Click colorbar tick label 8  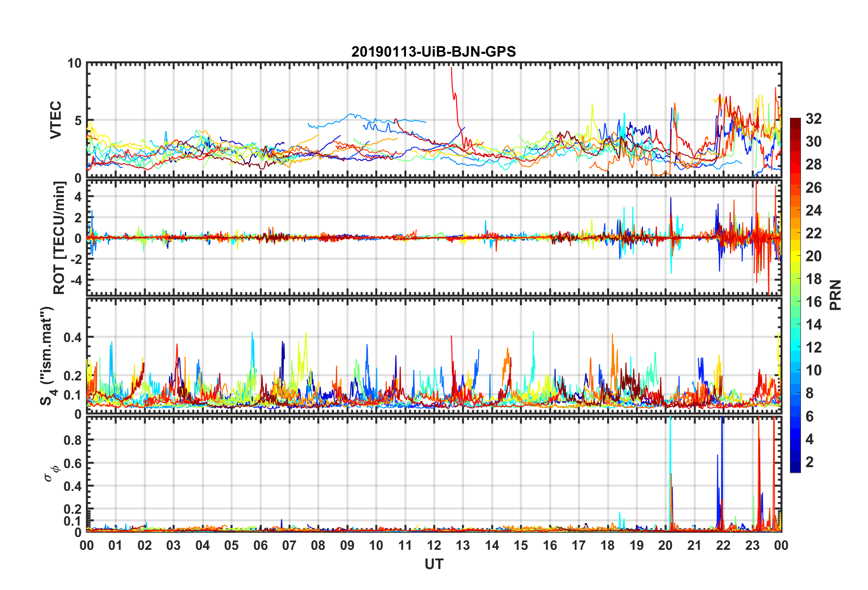pos(810,393)
